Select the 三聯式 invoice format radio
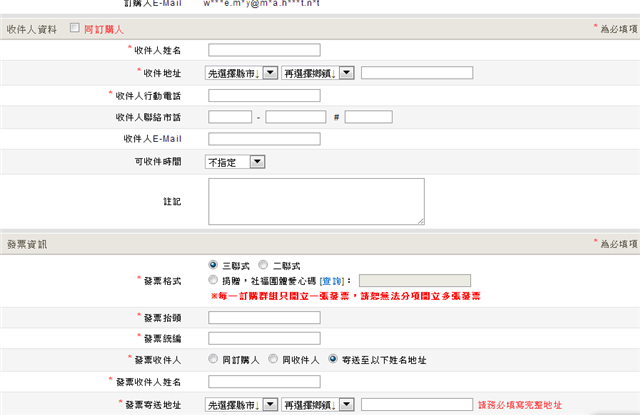This screenshot has height=415, width=640. click(x=213, y=265)
